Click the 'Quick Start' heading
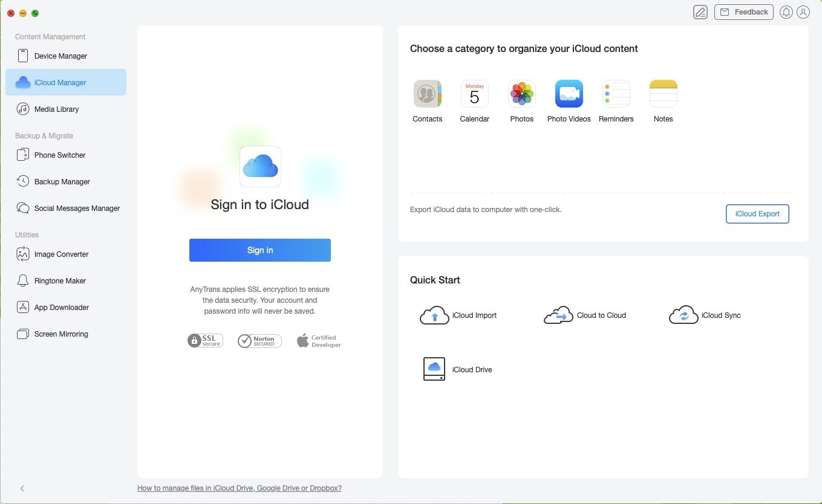 (x=435, y=280)
